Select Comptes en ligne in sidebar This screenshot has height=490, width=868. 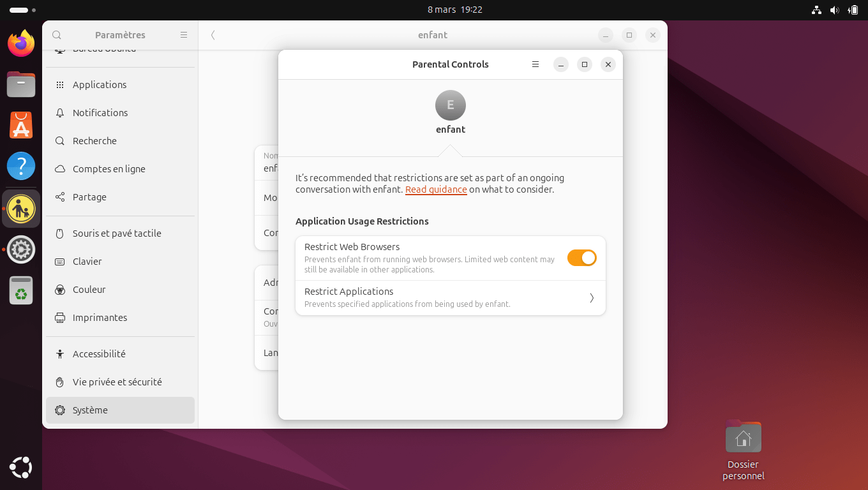pyautogui.click(x=120, y=169)
